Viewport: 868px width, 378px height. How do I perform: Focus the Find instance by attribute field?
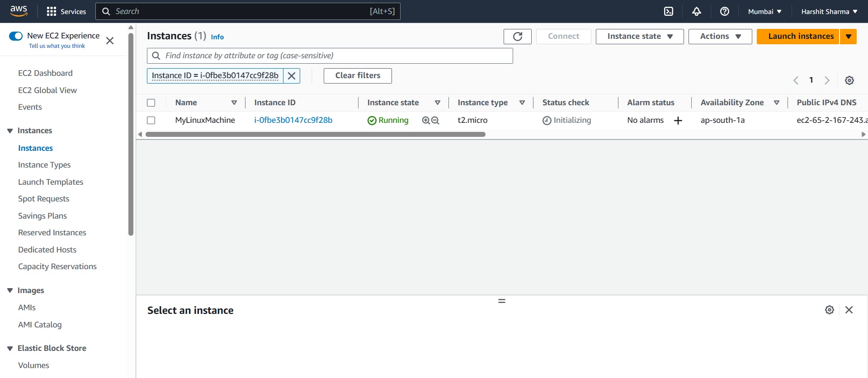click(330, 56)
